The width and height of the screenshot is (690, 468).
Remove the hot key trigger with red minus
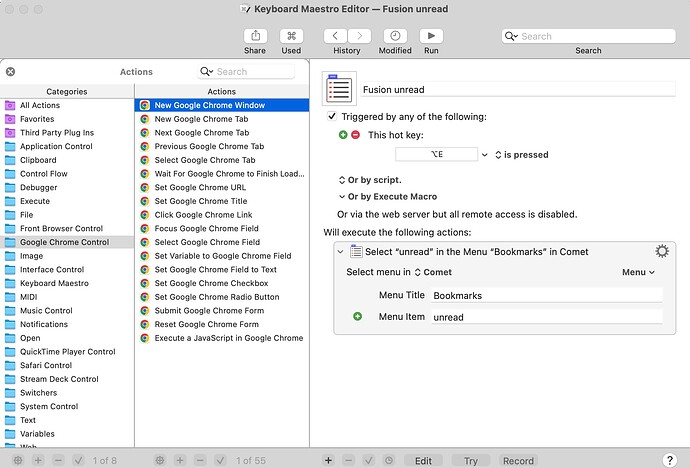356,135
